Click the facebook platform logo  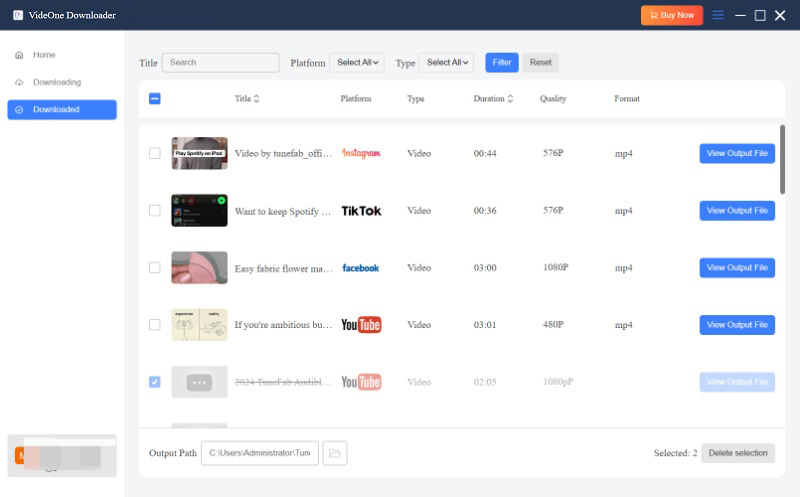click(360, 268)
